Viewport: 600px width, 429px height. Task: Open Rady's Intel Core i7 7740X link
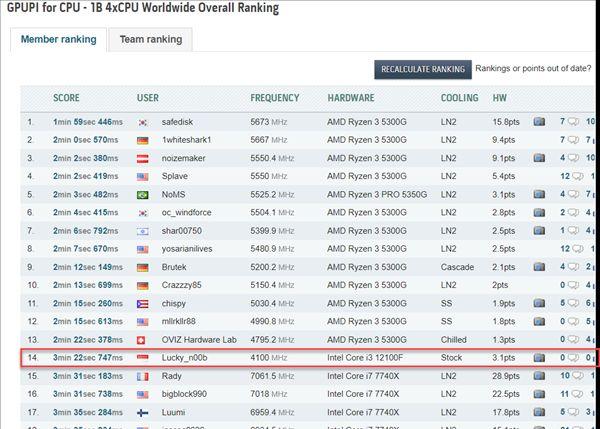coord(363,376)
